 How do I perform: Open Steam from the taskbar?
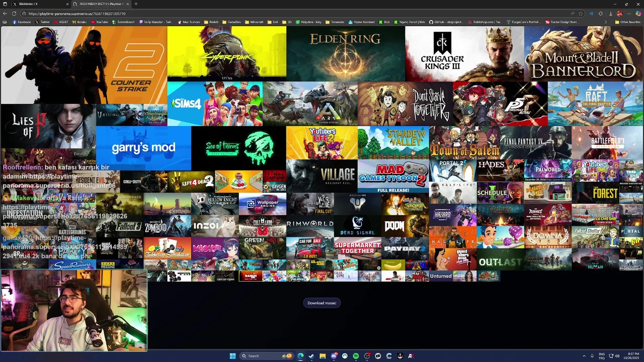[x=311, y=356]
